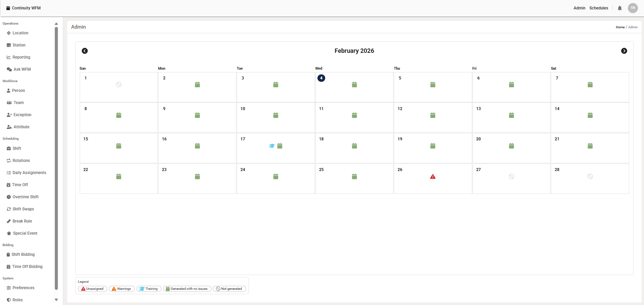Open the notifications bell
This screenshot has height=305, width=644.
(x=620, y=8)
